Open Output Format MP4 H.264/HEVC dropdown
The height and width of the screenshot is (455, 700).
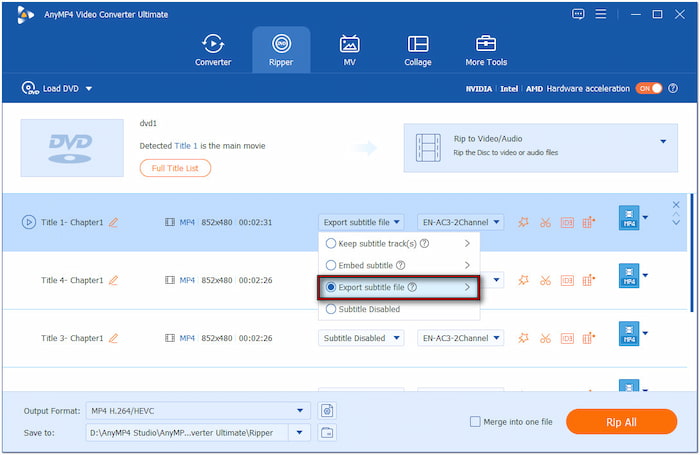pyautogui.click(x=198, y=411)
